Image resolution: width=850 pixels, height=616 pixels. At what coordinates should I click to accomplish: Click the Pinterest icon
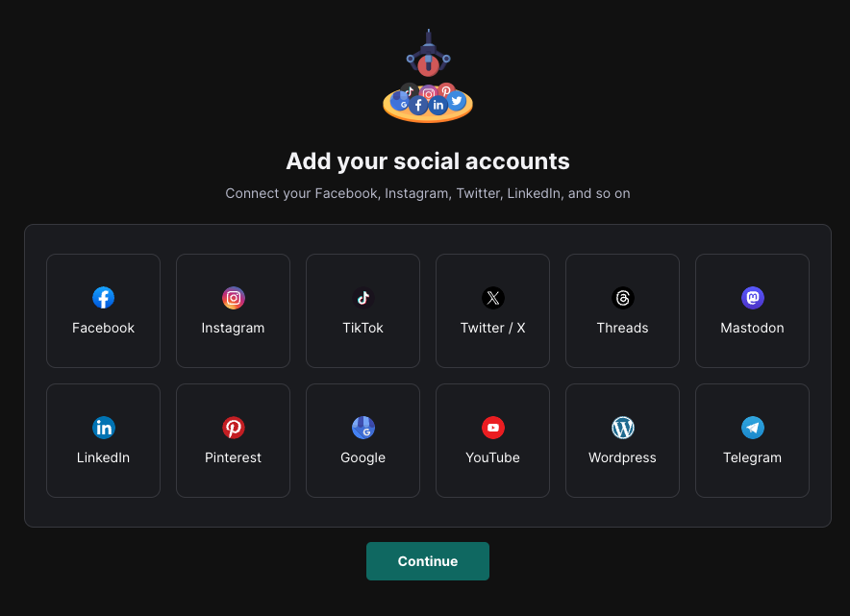coord(233,428)
